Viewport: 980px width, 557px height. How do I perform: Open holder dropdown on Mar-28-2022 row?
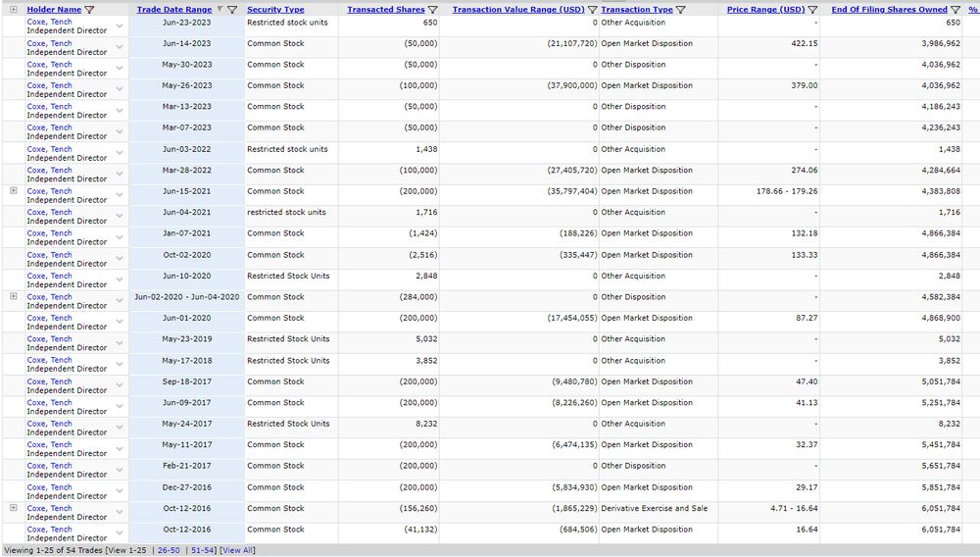(120, 175)
